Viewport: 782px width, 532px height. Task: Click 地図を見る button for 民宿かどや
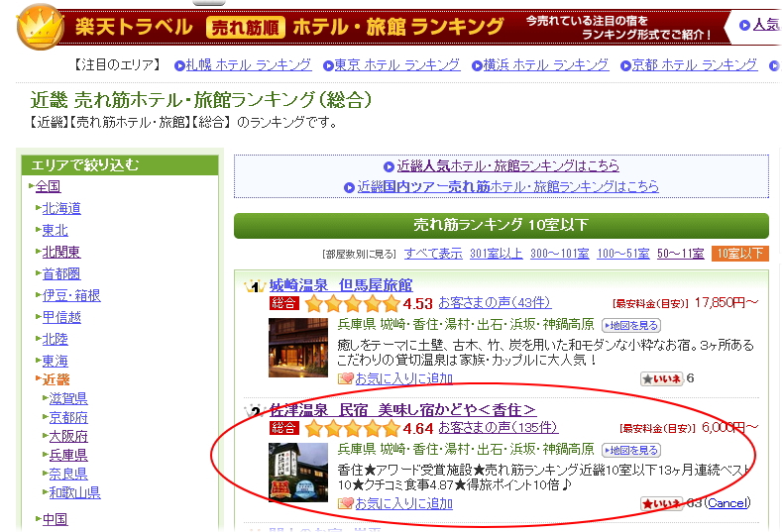tap(631, 450)
